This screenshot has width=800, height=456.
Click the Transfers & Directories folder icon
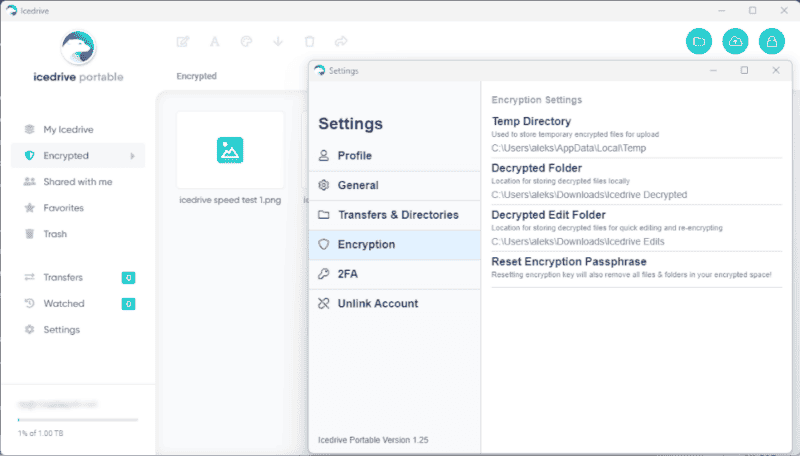[323, 215]
